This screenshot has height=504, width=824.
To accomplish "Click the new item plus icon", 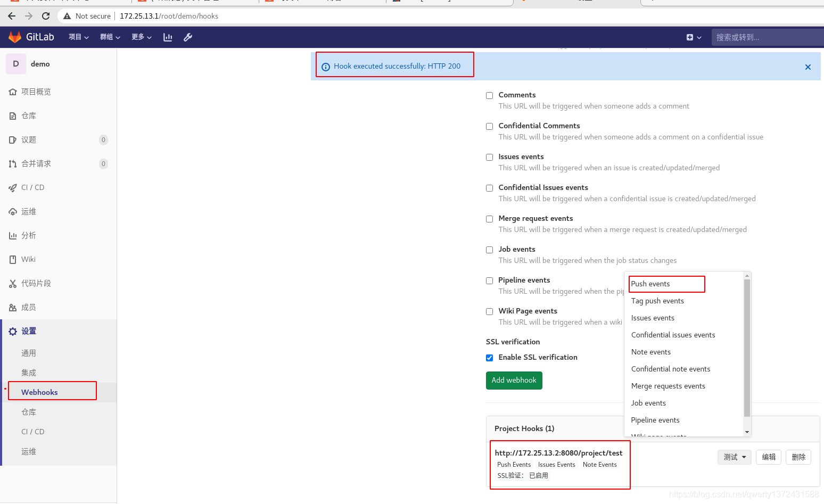I will (690, 37).
